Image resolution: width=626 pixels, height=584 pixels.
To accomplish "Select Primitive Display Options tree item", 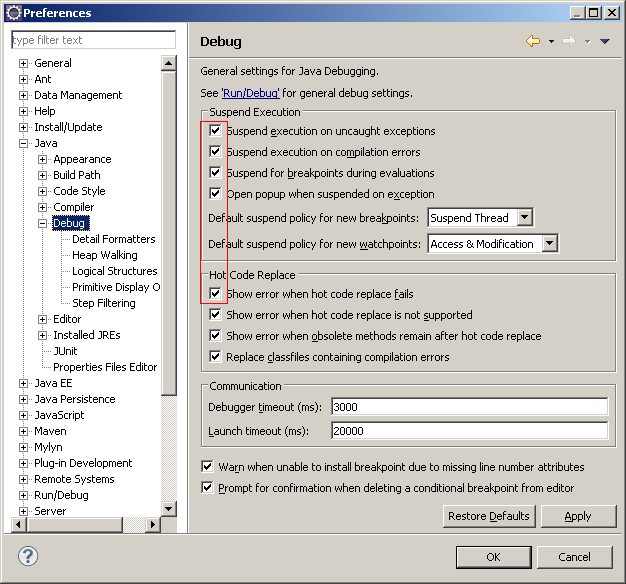I will [116, 287].
